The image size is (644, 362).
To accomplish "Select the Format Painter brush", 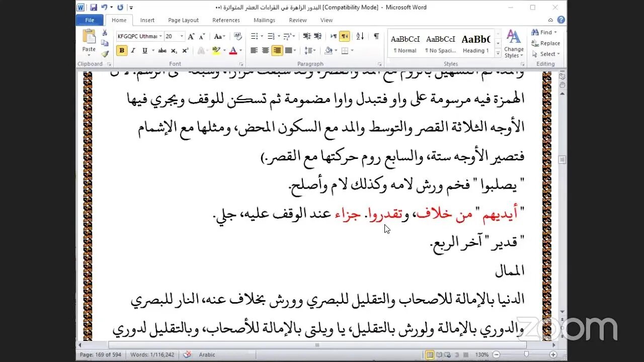I will click(x=105, y=54).
